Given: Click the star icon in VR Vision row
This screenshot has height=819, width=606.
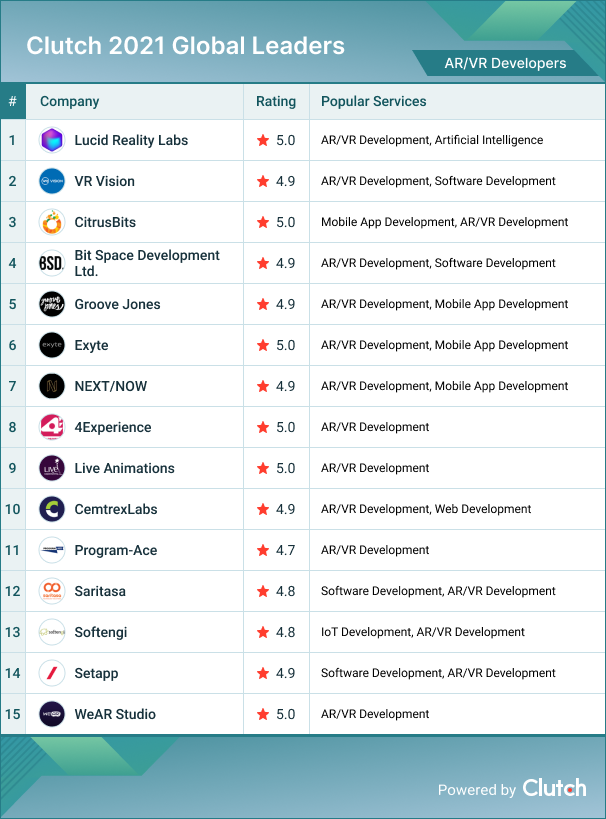Looking at the screenshot, I should [263, 181].
